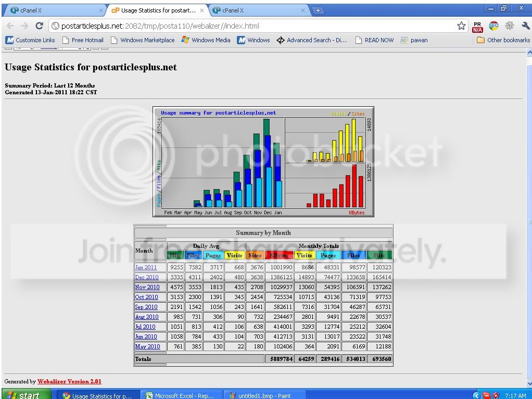Open the Oct 2010 monthly report
The height and width of the screenshot is (399, 532).
tap(147, 297)
